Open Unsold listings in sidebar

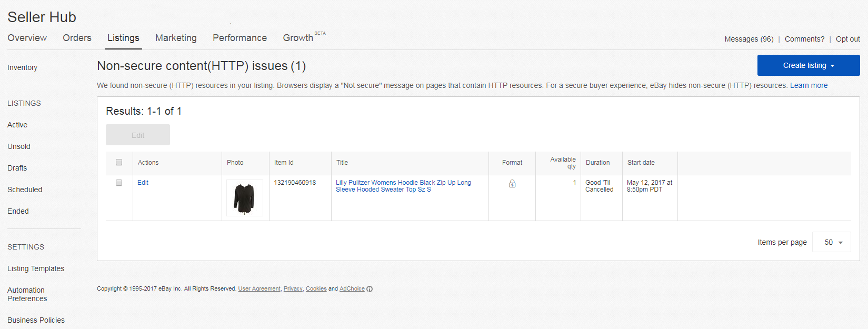point(19,146)
